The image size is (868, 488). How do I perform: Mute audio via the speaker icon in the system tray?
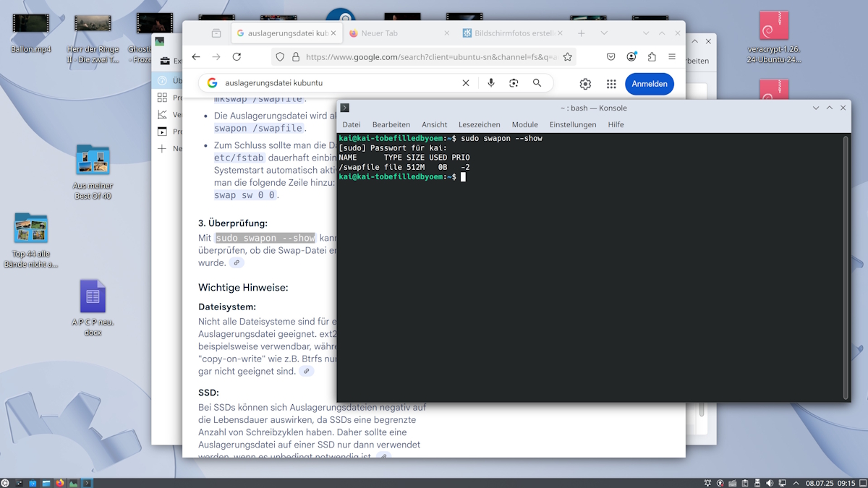[769, 482]
